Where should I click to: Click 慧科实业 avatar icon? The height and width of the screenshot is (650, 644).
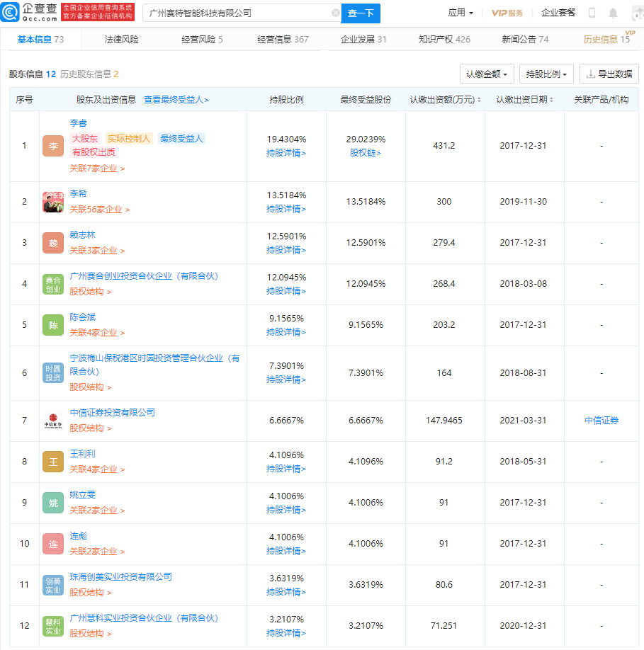click(x=53, y=625)
